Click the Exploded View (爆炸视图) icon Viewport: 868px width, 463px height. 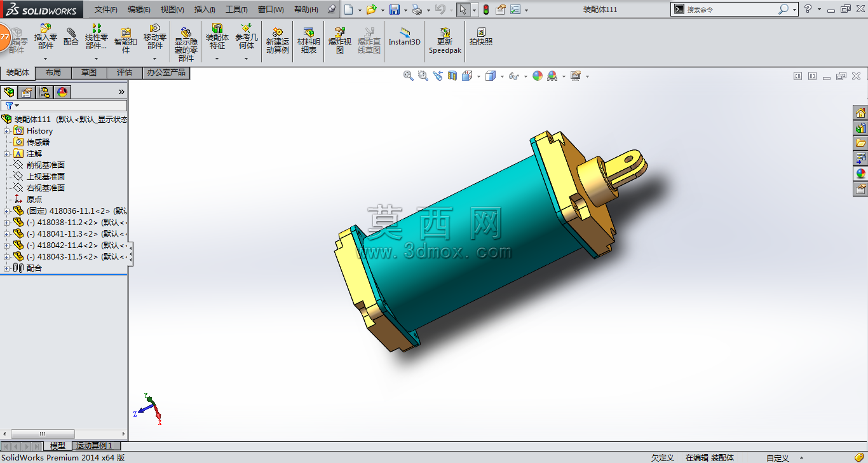click(340, 40)
